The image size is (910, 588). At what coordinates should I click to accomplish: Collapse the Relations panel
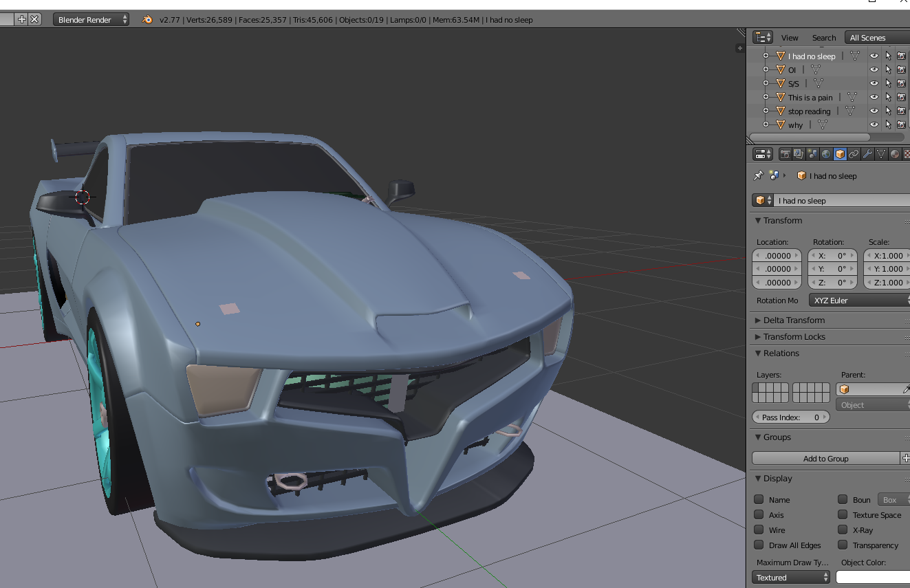[x=758, y=353]
